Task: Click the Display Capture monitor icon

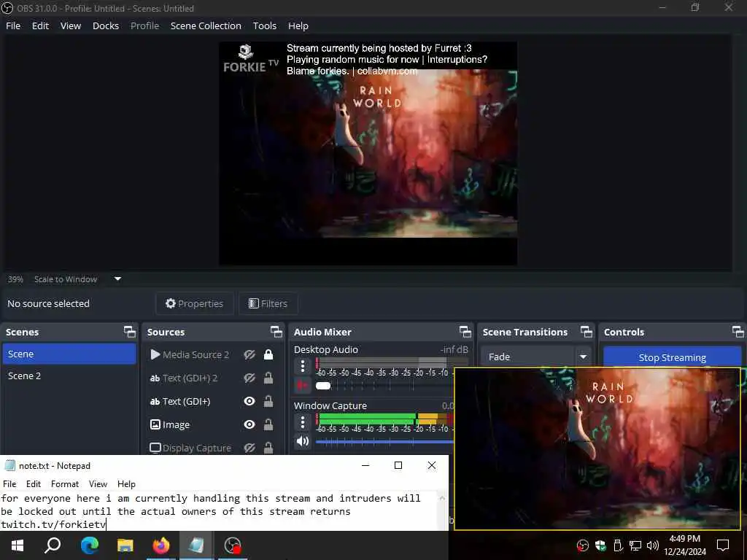Action: 155,448
